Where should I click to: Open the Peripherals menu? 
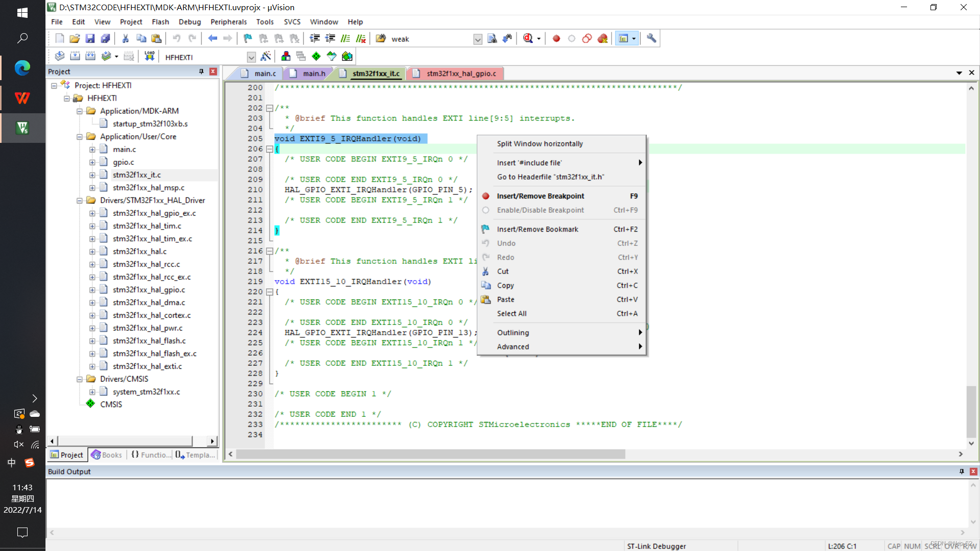point(228,22)
